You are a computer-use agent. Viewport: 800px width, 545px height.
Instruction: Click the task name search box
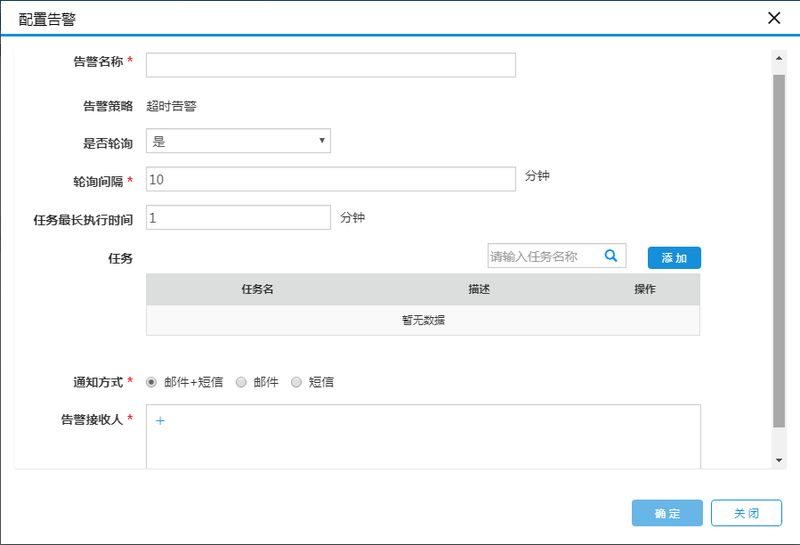[x=543, y=257]
